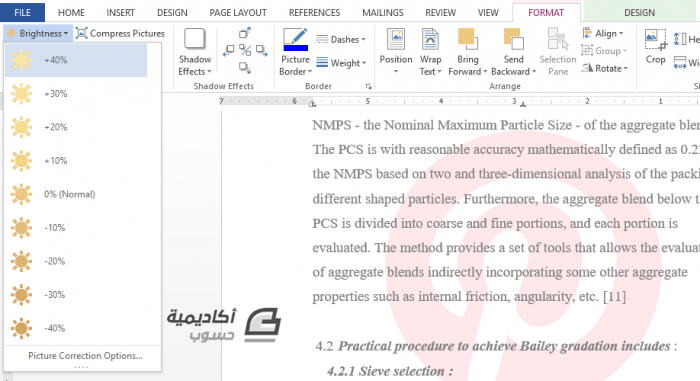Switch to the VIEW tab
The image size is (700, 381).
point(488,13)
